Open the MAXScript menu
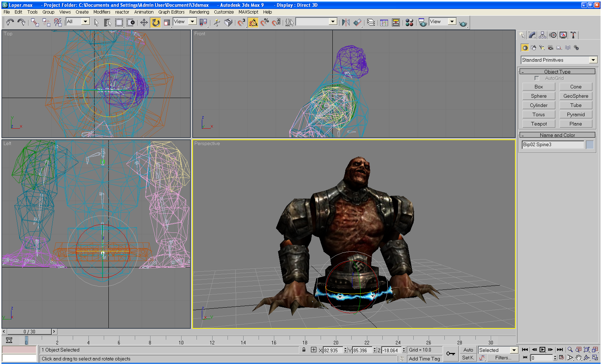This screenshot has height=364, width=602. click(248, 12)
